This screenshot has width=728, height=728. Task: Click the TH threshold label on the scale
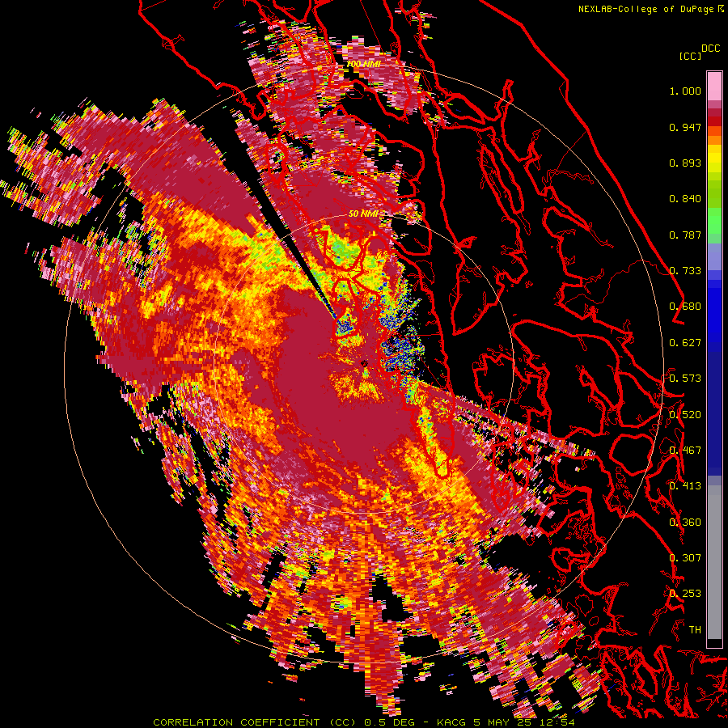695,629
